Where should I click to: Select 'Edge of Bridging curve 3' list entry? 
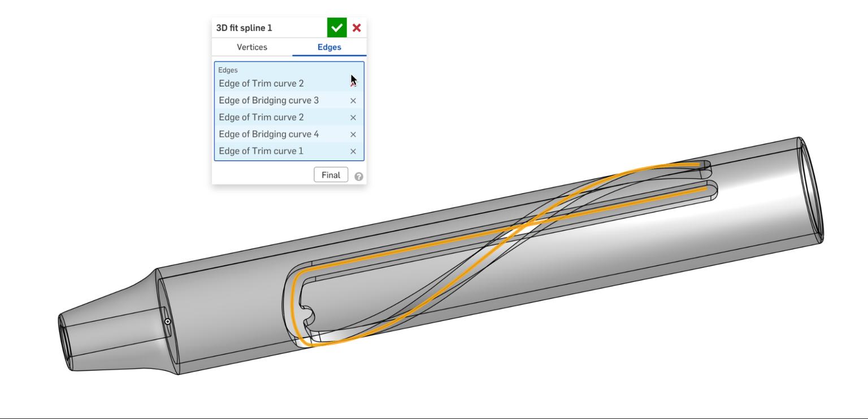(x=268, y=100)
